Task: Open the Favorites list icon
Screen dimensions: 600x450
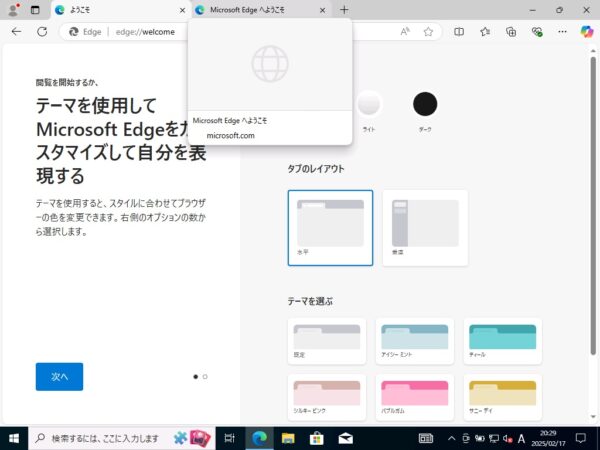Action: click(x=485, y=32)
